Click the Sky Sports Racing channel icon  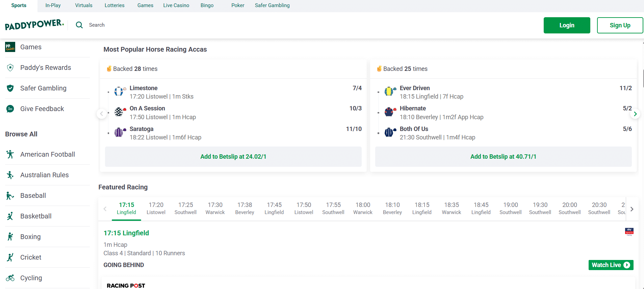[x=629, y=232]
